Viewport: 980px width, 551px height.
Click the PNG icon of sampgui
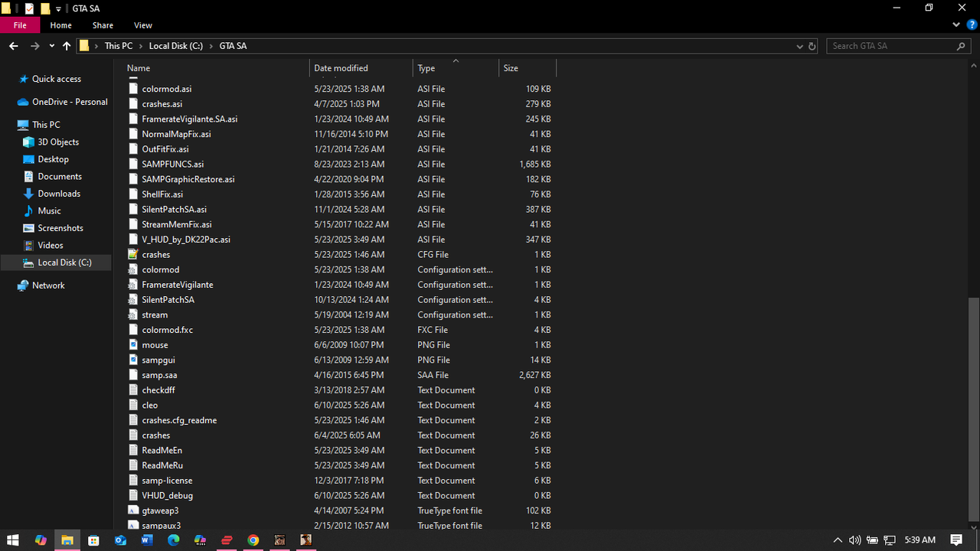tap(134, 360)
